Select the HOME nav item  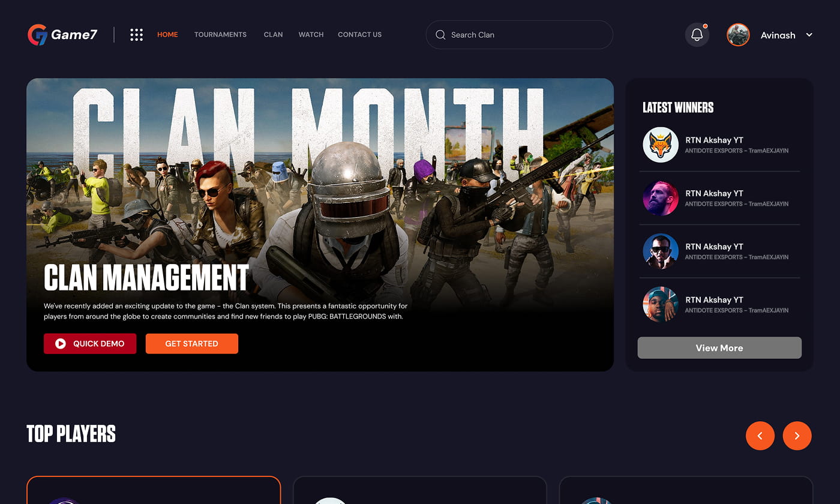167,35
